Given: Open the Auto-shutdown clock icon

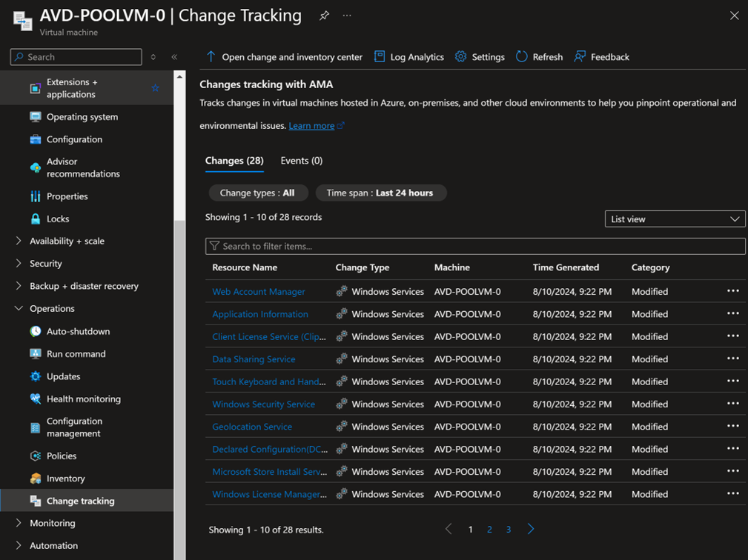Looking at the screenshot, I should coord(36,331).
